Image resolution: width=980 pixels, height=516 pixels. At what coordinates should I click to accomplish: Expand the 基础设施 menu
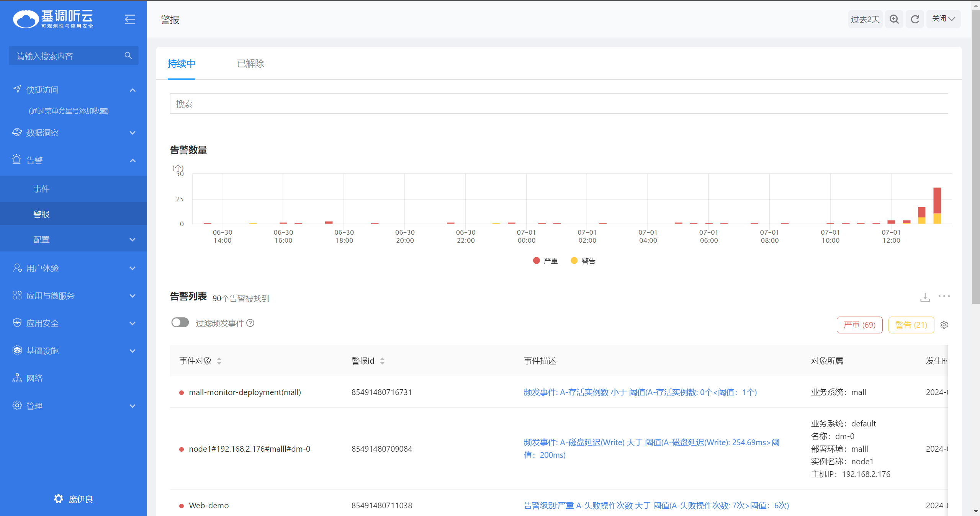click(133, 351)
